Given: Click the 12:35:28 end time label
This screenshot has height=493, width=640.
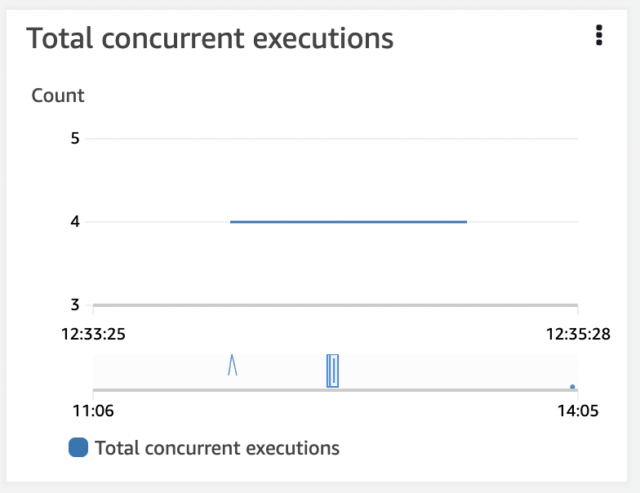Looking at the screenshot, I should 578,331.
